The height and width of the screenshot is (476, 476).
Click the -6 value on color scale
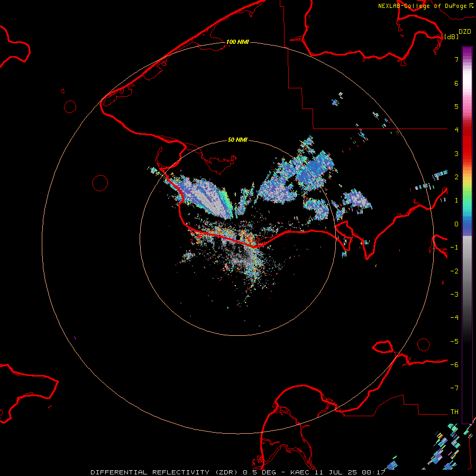point(454,365)
